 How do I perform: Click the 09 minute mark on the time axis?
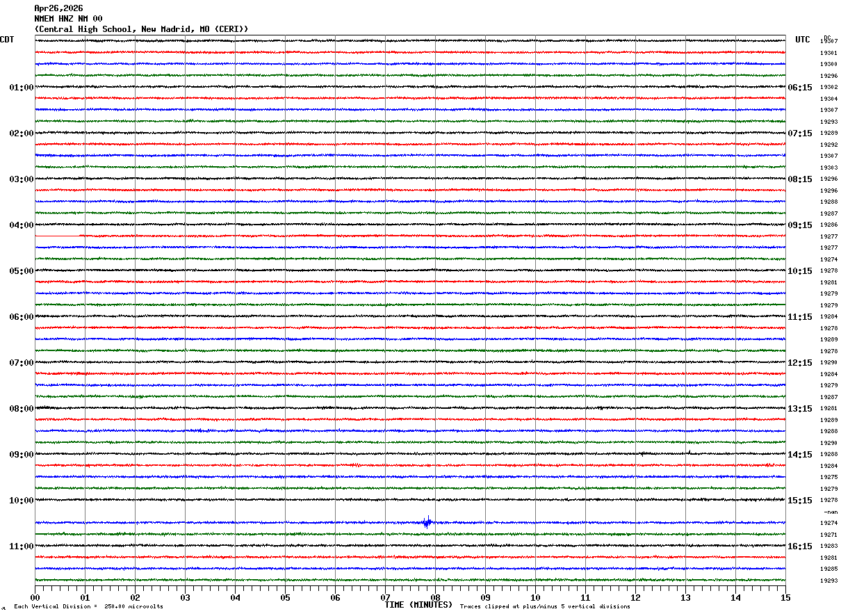[485, 597]
